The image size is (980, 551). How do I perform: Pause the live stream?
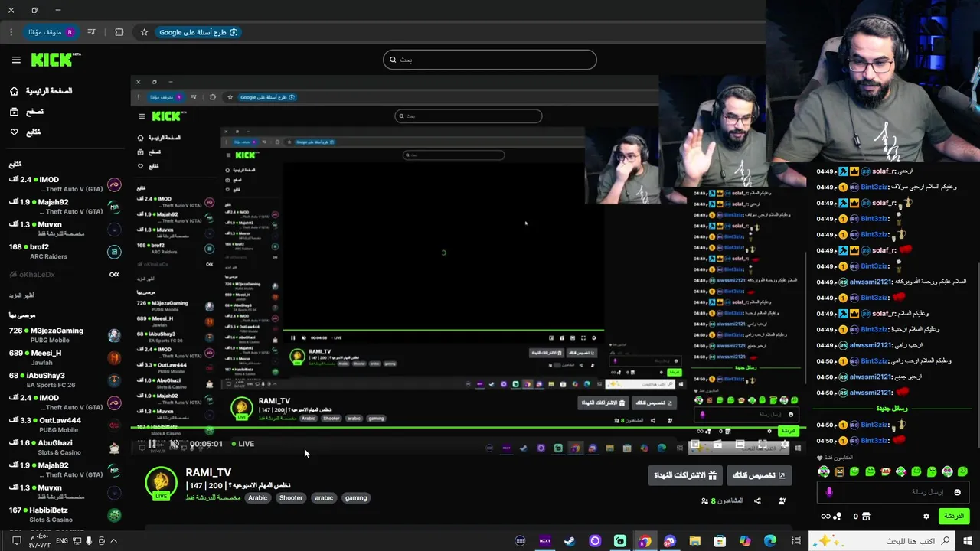(152, 444)
